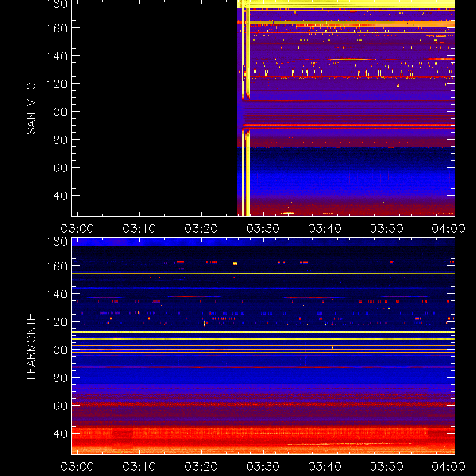This screenshot has width=476, height=476.
Task: Click 03:40 time label under LEARMONTH plot
Action: point(325,466)
